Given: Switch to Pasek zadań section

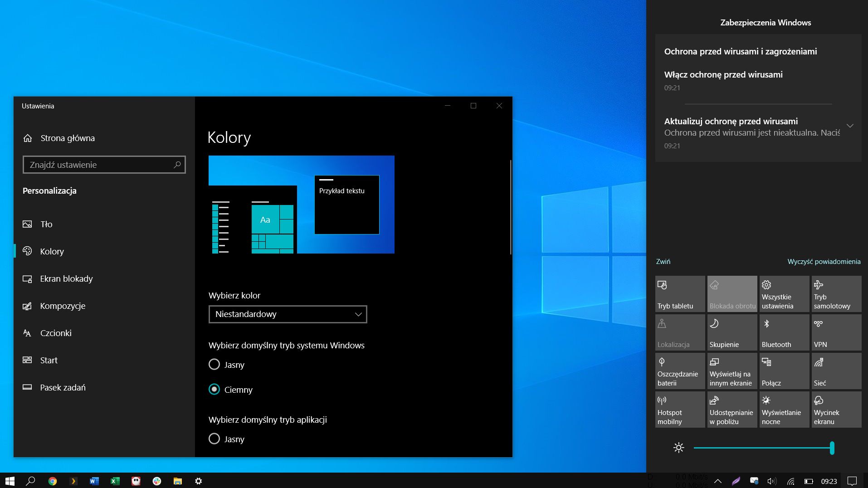Looking at the screenshot, I should (63, 387).
